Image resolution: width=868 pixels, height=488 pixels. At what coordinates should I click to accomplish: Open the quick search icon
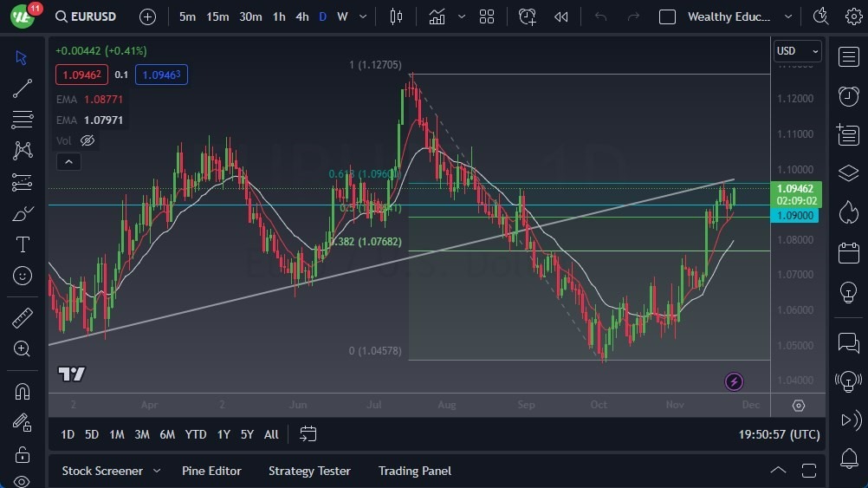pos(820,16)
